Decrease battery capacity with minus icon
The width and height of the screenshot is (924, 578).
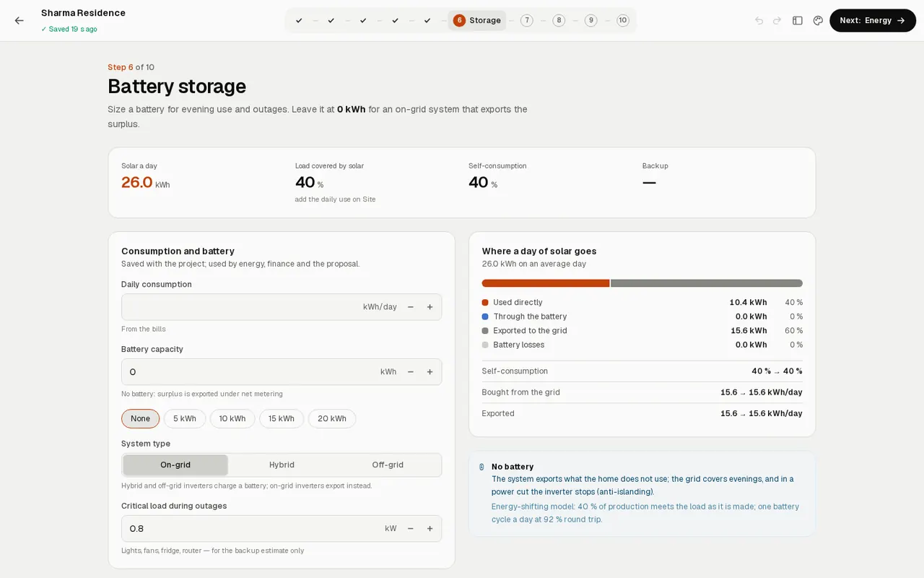click(x=411, y=372)
